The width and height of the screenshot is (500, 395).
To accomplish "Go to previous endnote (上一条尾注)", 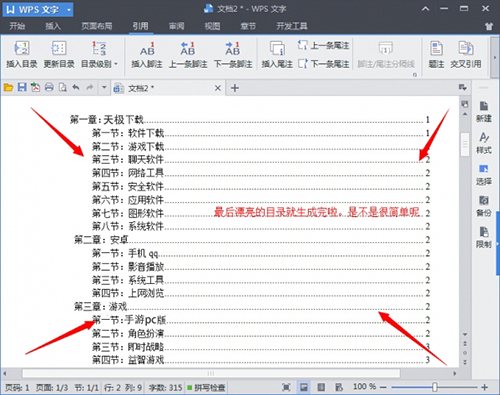I will pyautogui.click(x=323, y=45).
